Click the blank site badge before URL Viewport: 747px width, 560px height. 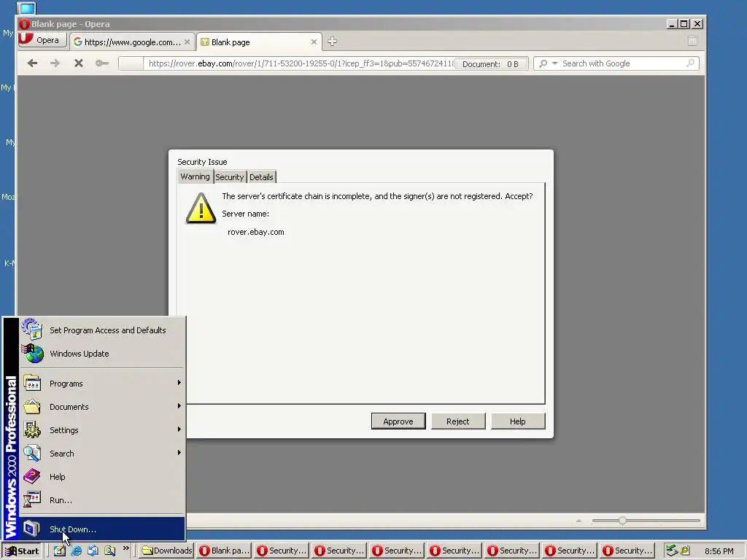tap(131, 63)
